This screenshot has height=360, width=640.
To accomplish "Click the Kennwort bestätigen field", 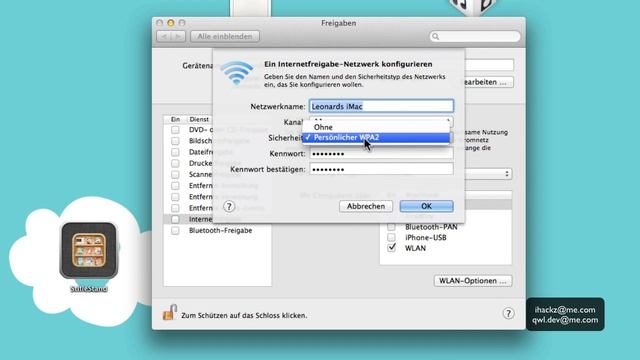I will click(x=381, y=169).
